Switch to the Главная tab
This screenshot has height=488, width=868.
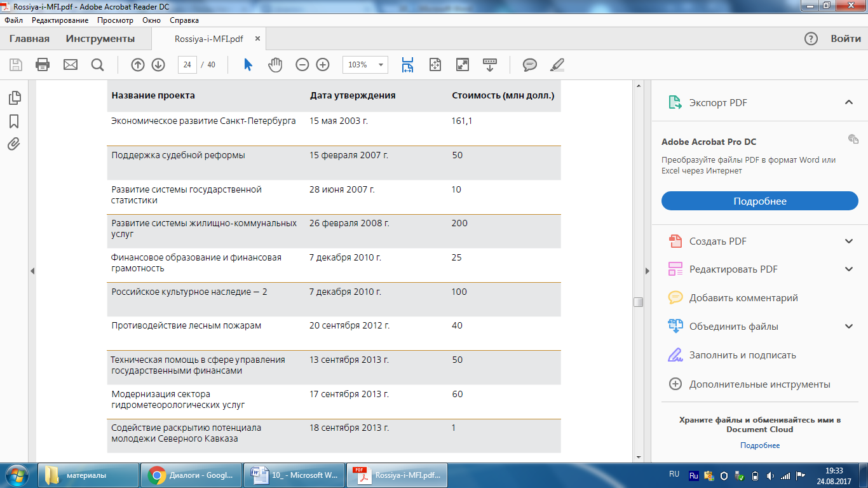[29, 39]
